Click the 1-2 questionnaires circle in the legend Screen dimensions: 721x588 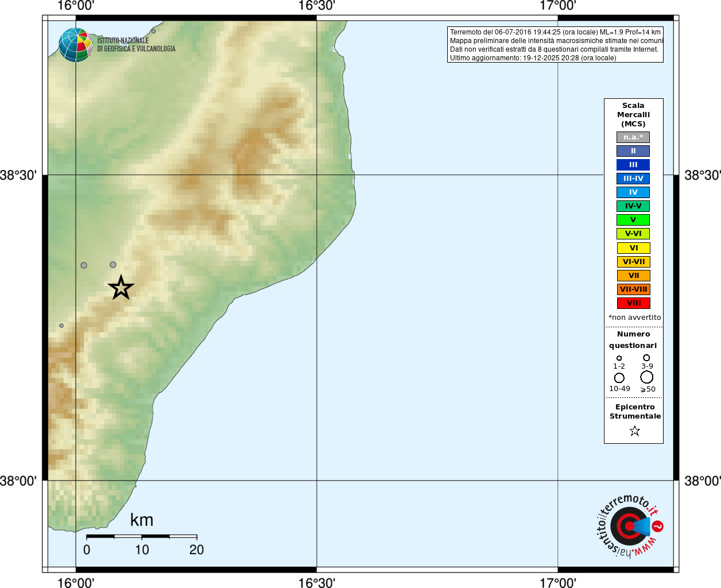(x=619, y=358)
